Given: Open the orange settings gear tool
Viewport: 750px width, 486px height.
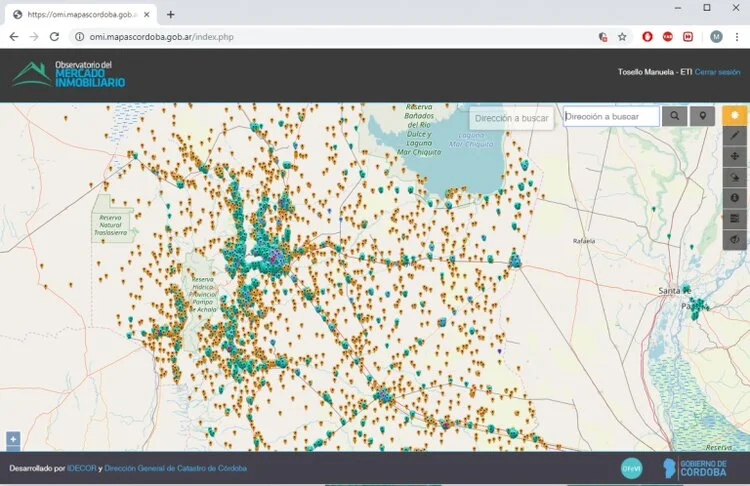Looking at the screenshot, I should [x=735, y=115].
